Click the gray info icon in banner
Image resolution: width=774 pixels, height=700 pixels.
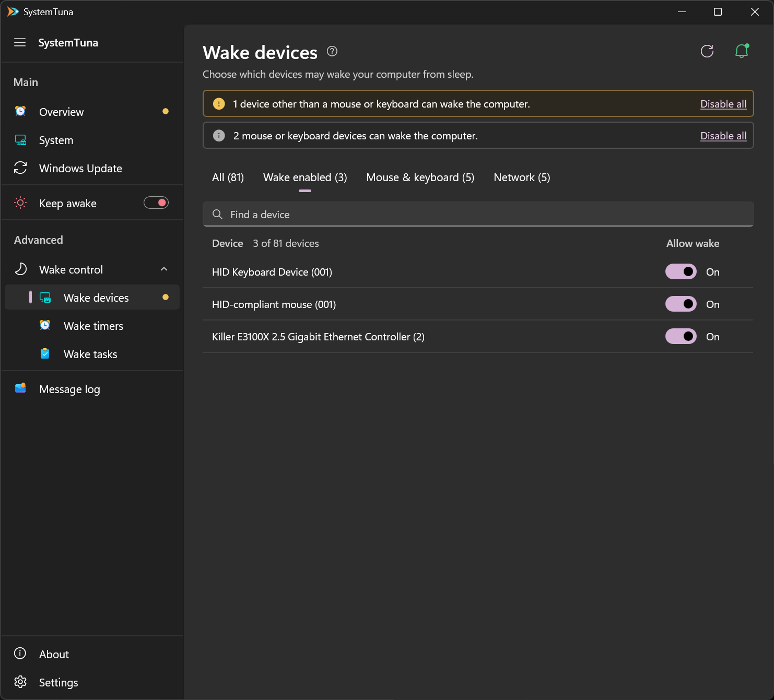pyautogui.click(x=219, y=135)
